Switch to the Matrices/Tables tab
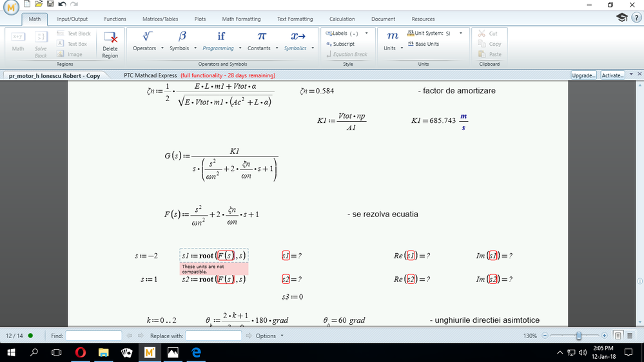644x362 pixels. point(161,19)
